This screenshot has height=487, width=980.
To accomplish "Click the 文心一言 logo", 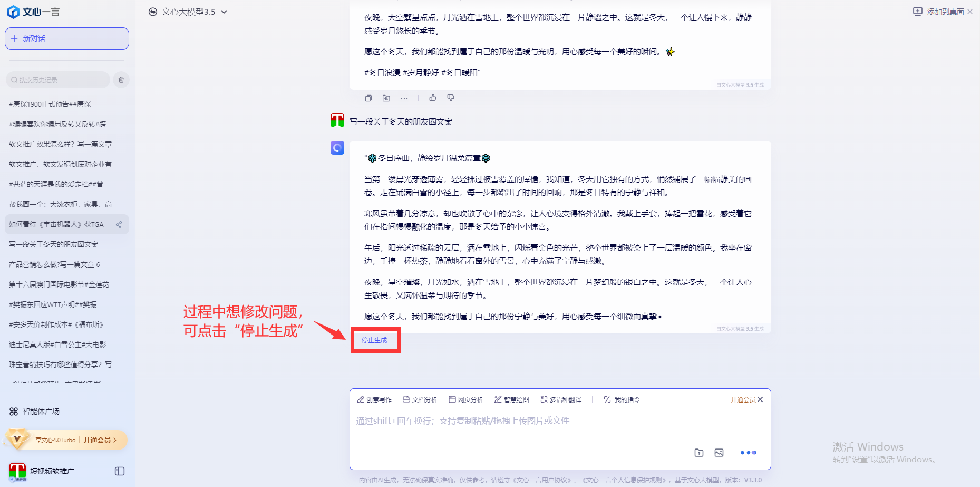I will (x=33, y=12).
